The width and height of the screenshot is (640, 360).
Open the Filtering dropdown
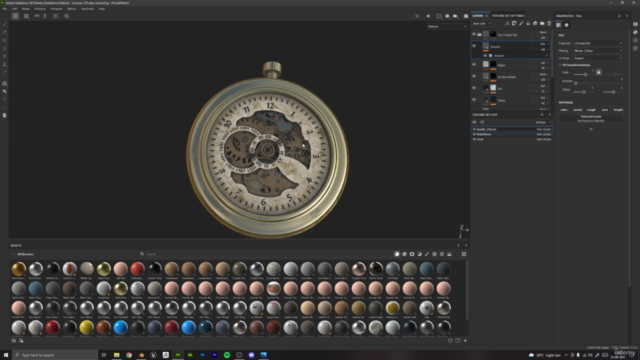598,51
